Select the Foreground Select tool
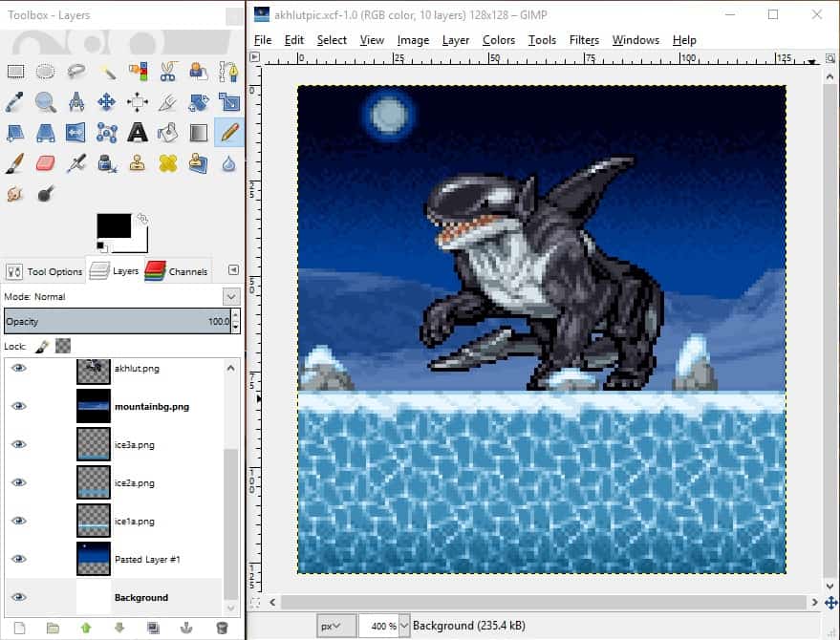The height and width of the screenshot is (640, 840). pos(199,72)
